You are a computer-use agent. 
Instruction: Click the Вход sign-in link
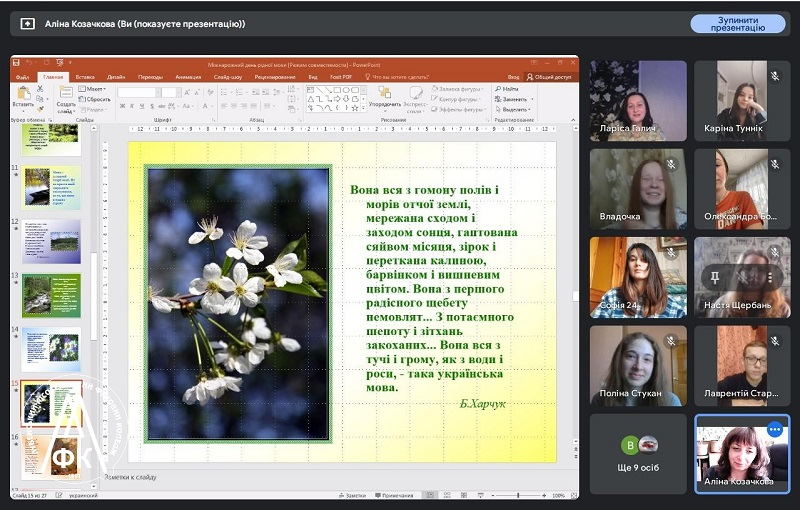(513, 77)
